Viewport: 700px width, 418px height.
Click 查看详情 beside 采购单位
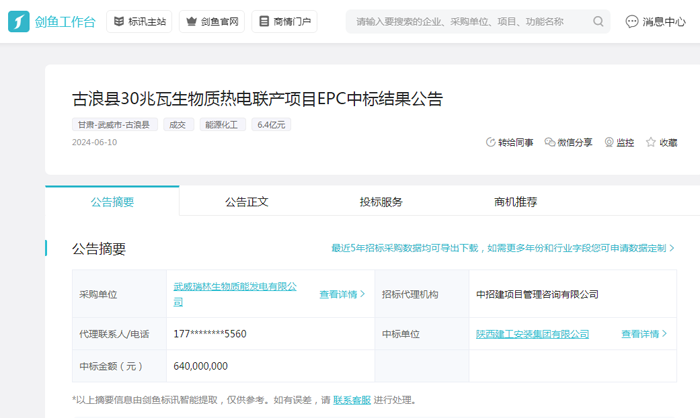click(x=342, y=294)
